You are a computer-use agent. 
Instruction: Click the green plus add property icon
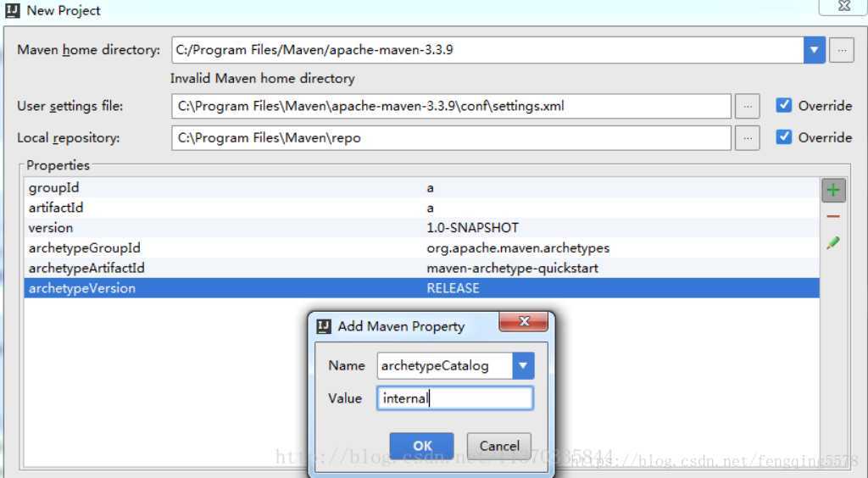[833, 191]
